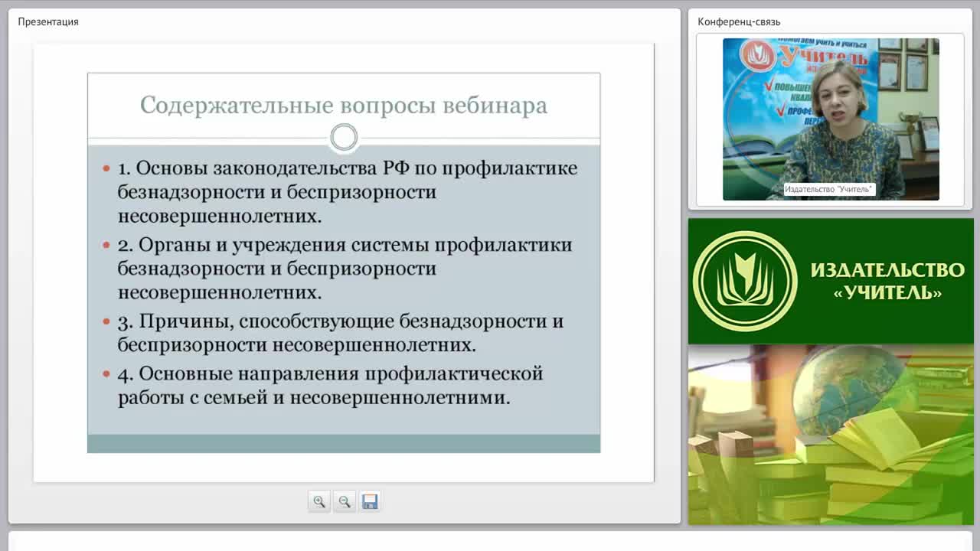Save the presentation with floppy disk icon

click(x=370, y=501)
